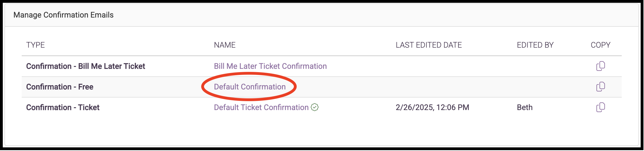Click the Manage Confirmation Emails panel title
The image size is (644, 151).
tap(63, 15)
